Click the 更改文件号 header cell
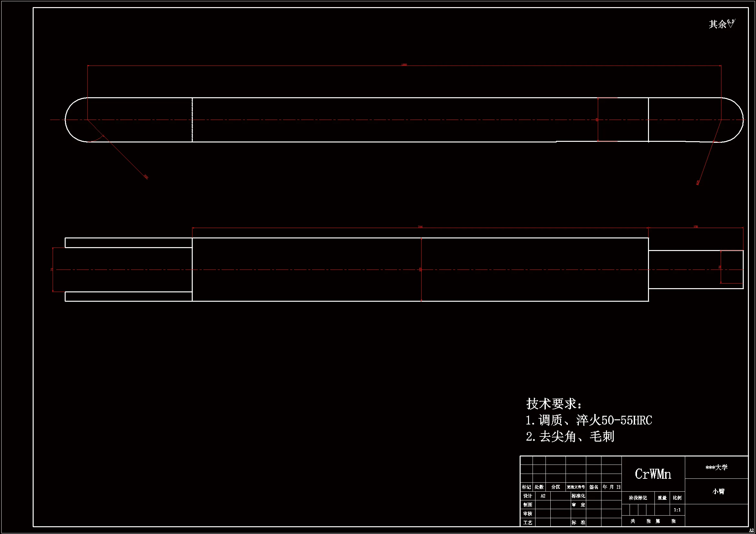 point(576,487)
